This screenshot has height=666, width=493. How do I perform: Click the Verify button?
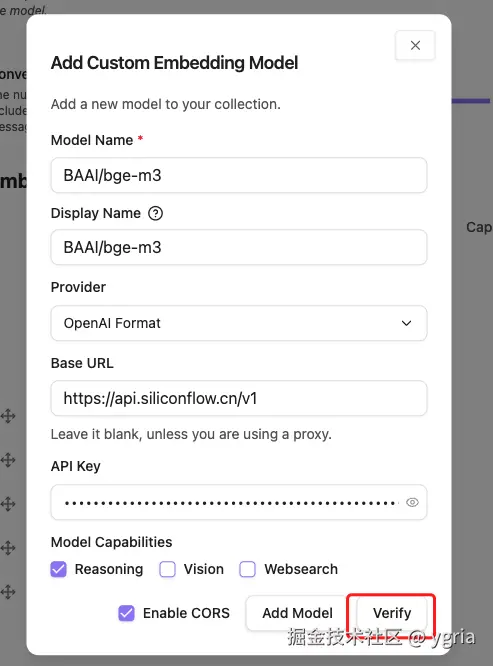(392, 613)
